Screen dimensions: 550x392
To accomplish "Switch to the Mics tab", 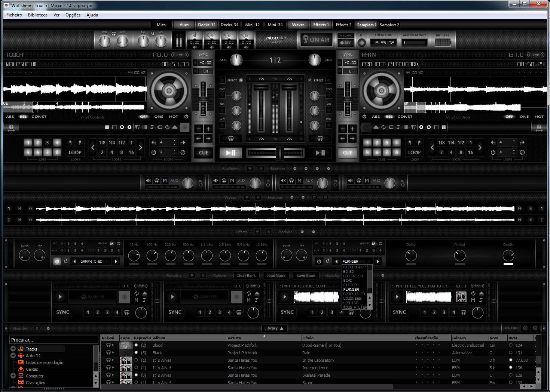I will click(161, 25).
